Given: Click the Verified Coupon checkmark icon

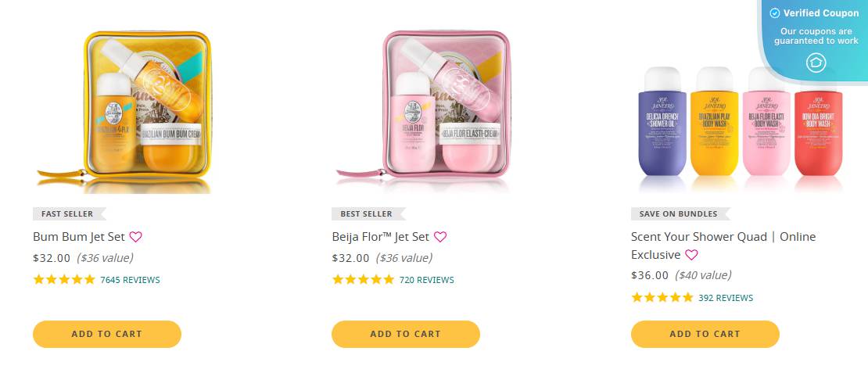Looking at the screenshot, I should tap(775, 13).
